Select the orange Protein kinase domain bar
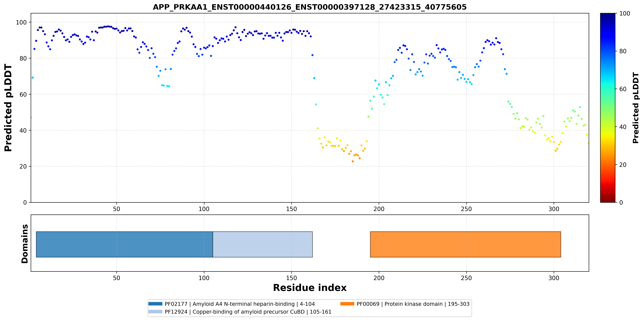 (x=465, y=244)
